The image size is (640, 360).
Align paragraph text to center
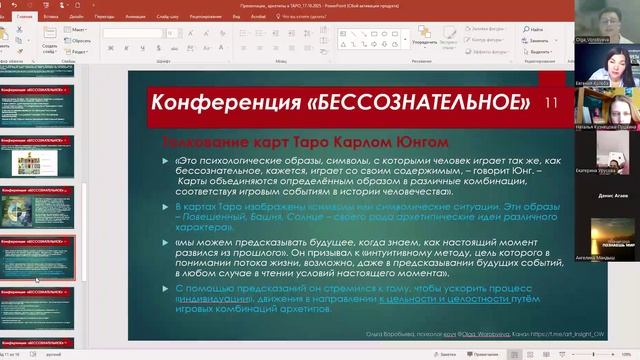pos(260,48)
